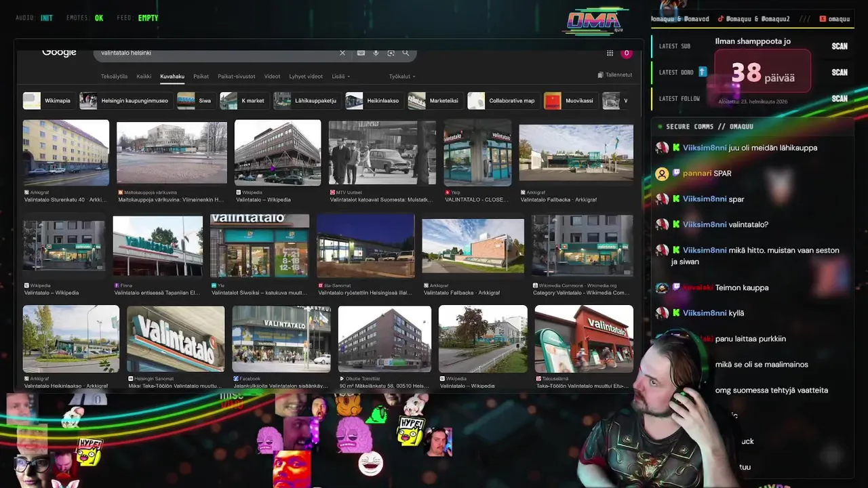Open the Facebook Jalankulkijoita Valintatalon image
The height and width of the screenshot is (488, 868).
pos(281,339)
